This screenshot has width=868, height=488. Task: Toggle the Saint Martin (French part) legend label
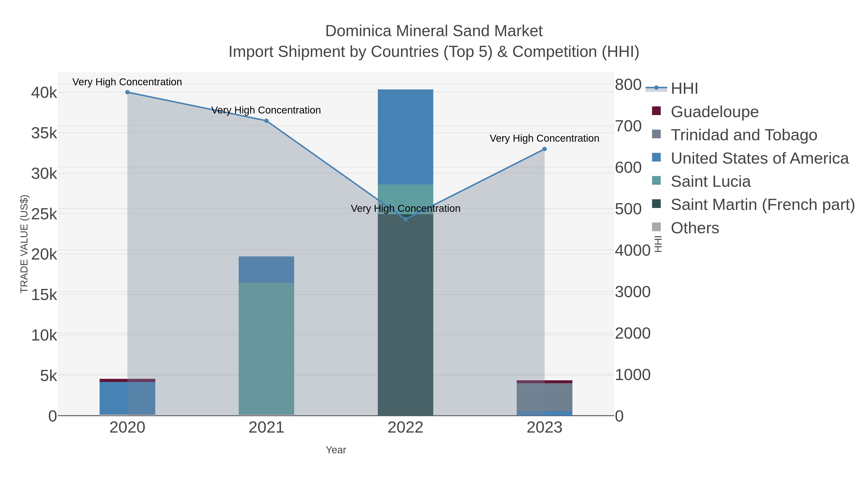pos(763,205)
